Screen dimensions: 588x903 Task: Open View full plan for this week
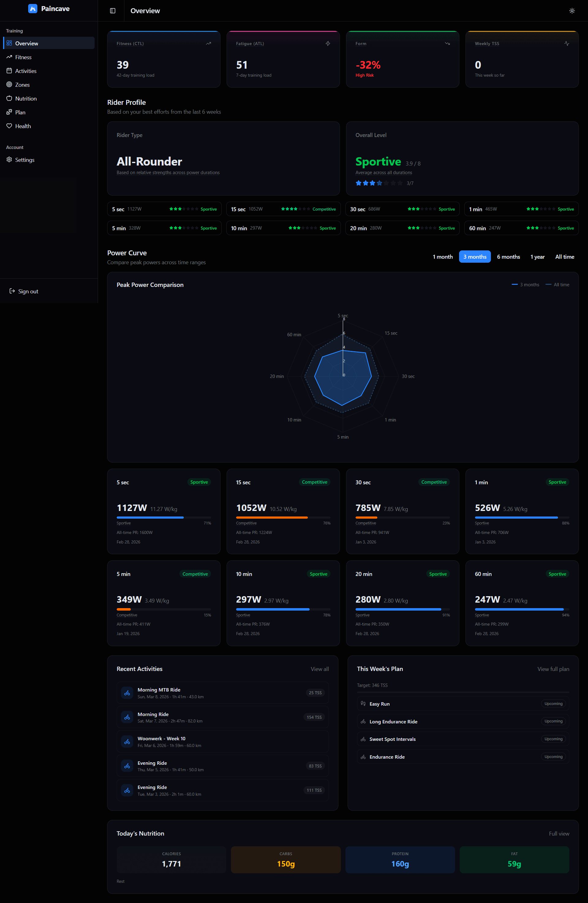point(553,669)
